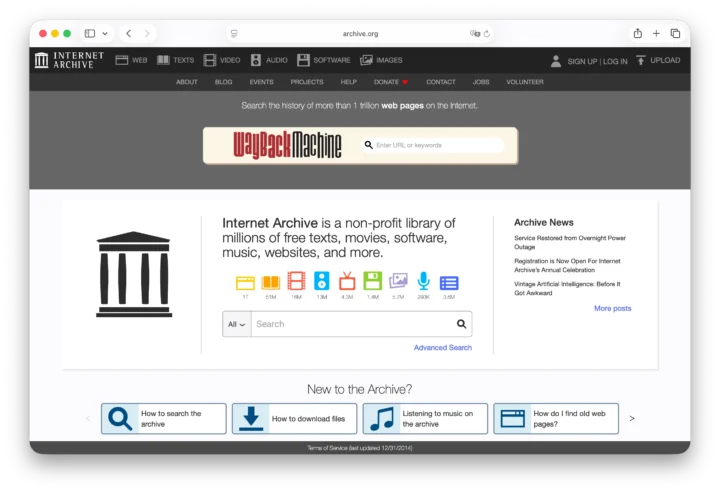
Task: Click the next carousel arrow
Action: [632, 419]
